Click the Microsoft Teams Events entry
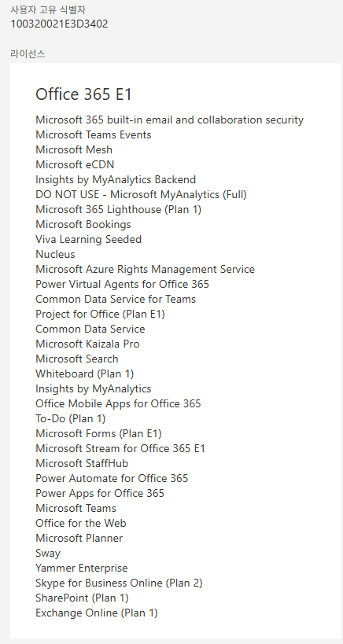The height and width of the screenshot is (644, 343). [94, 134]
